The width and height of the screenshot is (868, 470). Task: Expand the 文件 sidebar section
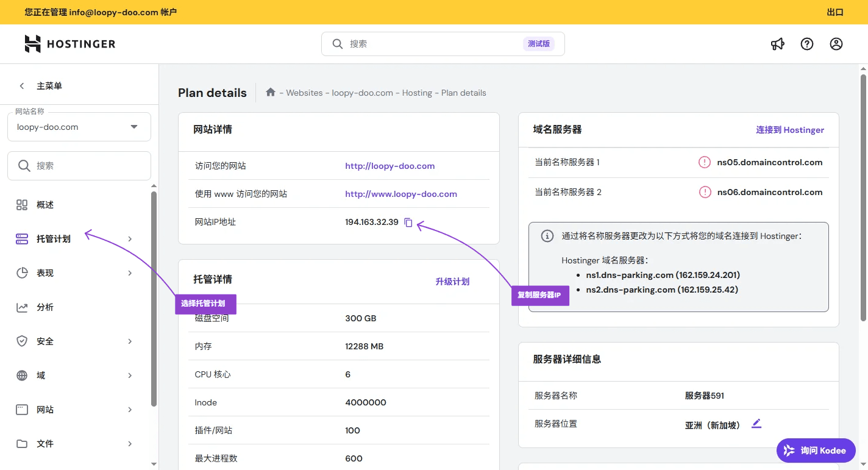(74, 444)
